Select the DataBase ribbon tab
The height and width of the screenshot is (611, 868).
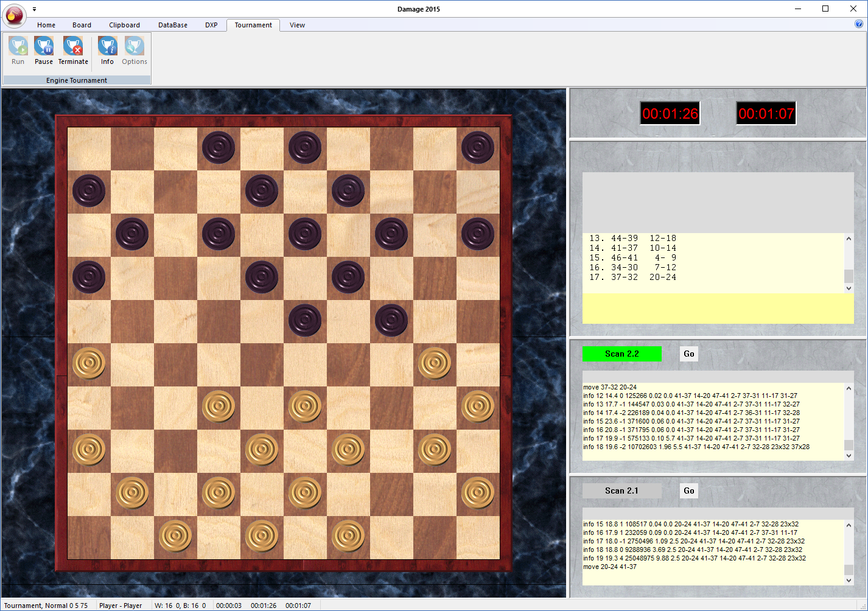coord(173,25)
